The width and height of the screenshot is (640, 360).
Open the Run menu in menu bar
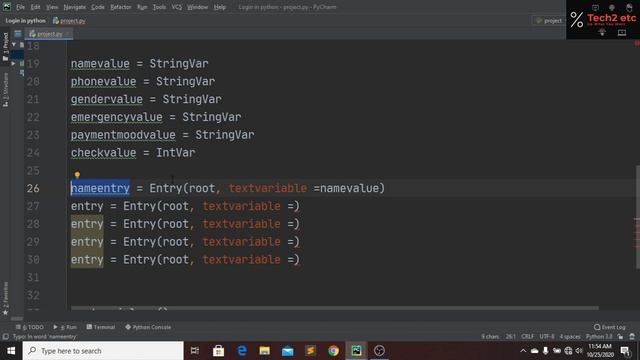tap(142, 7)
